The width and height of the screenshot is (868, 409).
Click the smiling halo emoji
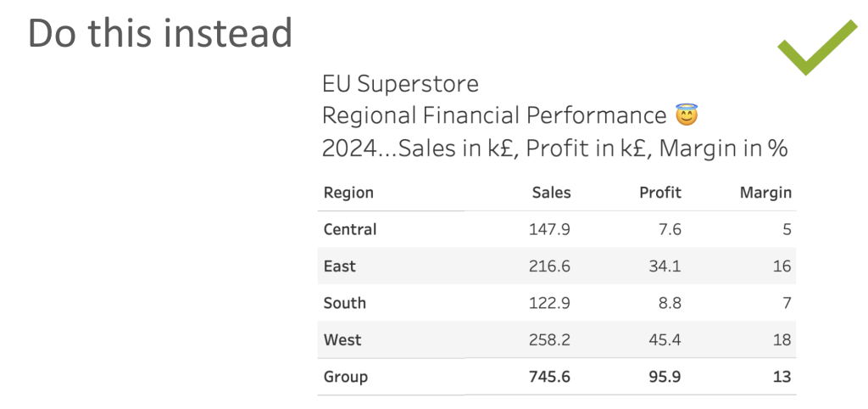pos(687,115)
